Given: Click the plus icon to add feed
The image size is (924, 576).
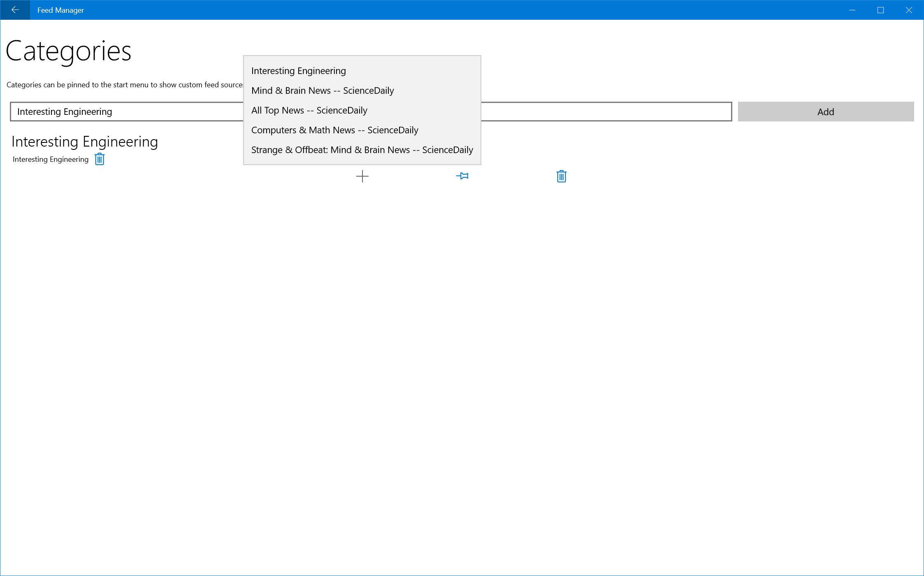Looking at the screenshot, I should 362,176.
